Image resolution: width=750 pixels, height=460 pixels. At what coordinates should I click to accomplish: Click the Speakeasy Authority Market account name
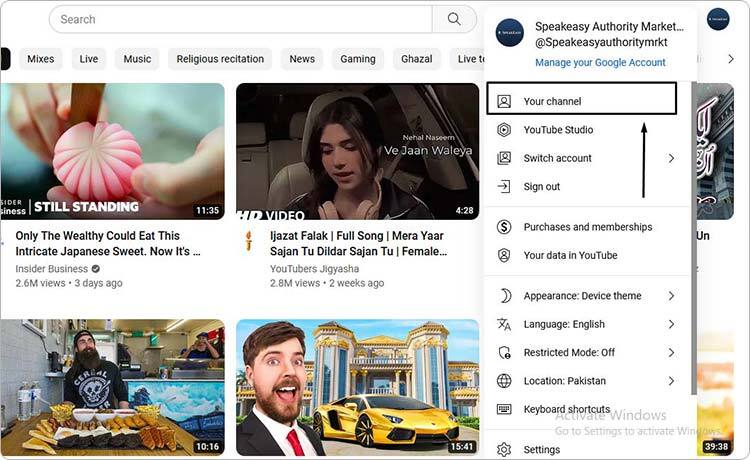(609, 26)
